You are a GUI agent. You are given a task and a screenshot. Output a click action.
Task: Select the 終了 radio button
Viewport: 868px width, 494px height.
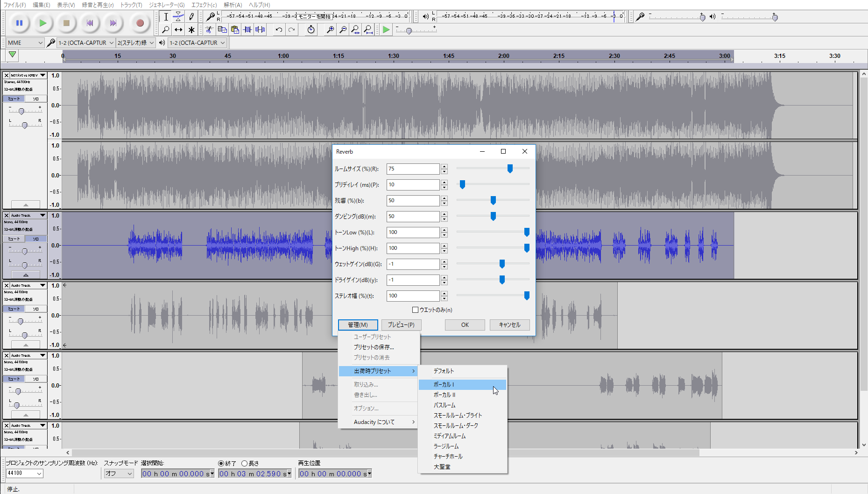coord(221,464)
